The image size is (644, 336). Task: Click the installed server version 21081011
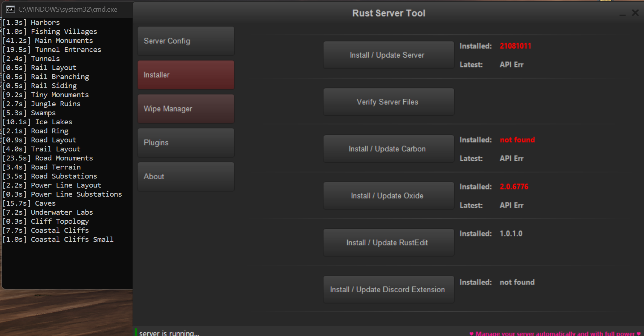pyautogui.click(x=515, y=46)
